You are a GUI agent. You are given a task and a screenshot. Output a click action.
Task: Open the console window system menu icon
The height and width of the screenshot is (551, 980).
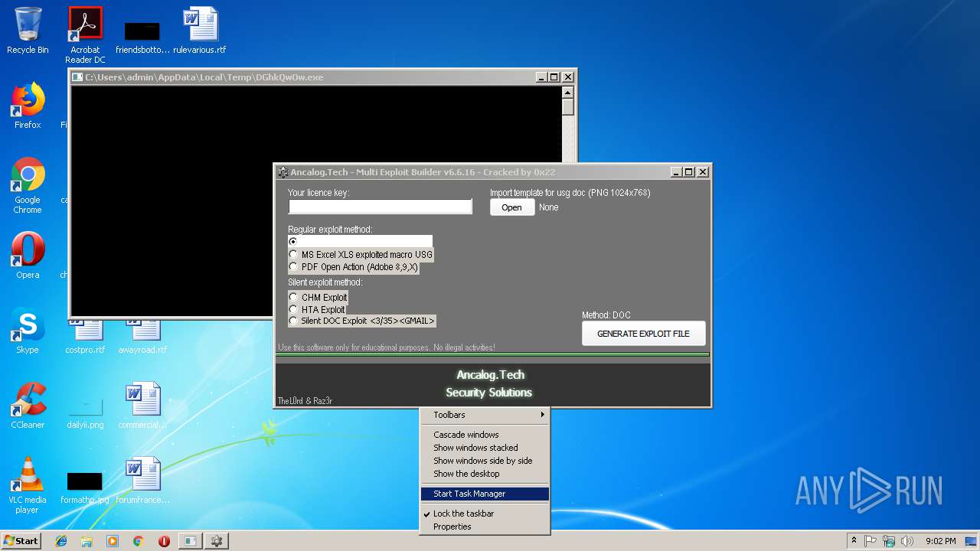[x=77, y=77]
